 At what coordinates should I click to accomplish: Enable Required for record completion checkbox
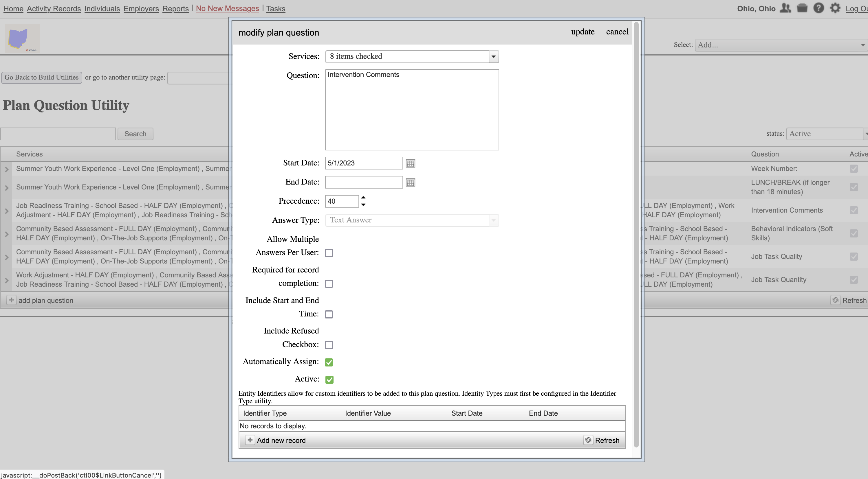click(x=329, y=284)
